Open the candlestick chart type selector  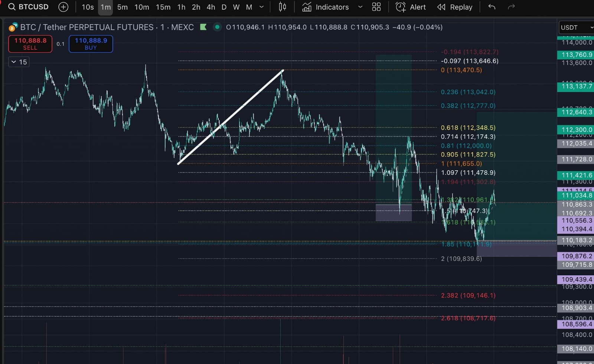283,7
